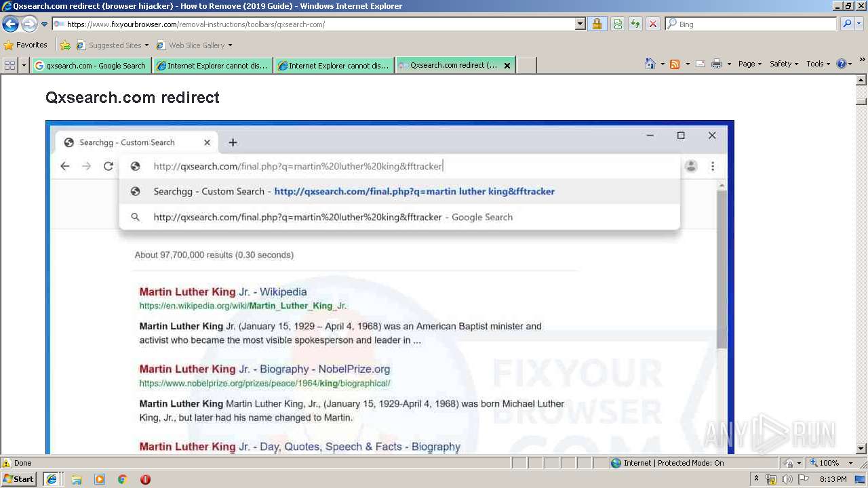This screenshot has width=868, height=488.
Task: Switch to first 'Internet Explorer cannot dis...' tab
Action: (x=213, y=66)
